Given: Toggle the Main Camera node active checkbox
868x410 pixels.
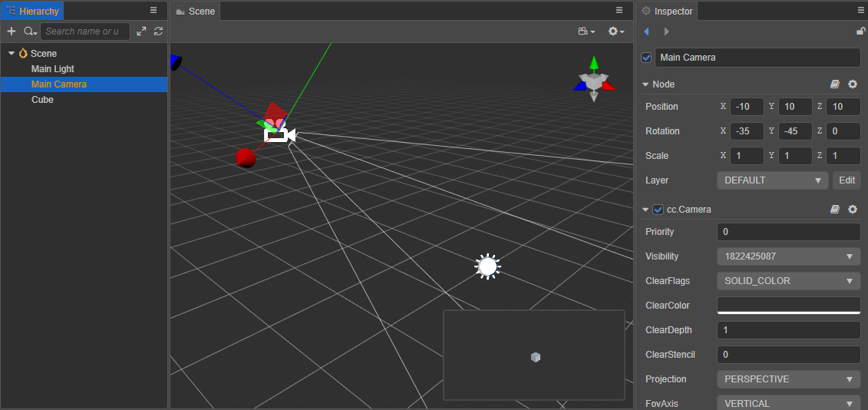Looking at the screenshot, I should 646,58.
